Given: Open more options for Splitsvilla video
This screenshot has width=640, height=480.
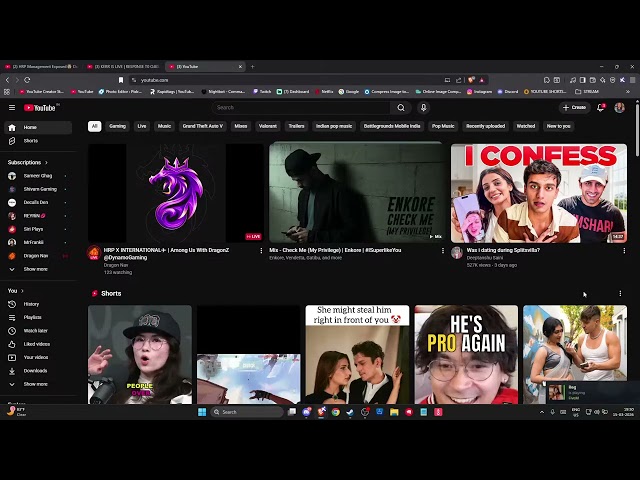Looking at the screenshot, I should [624, 251].
